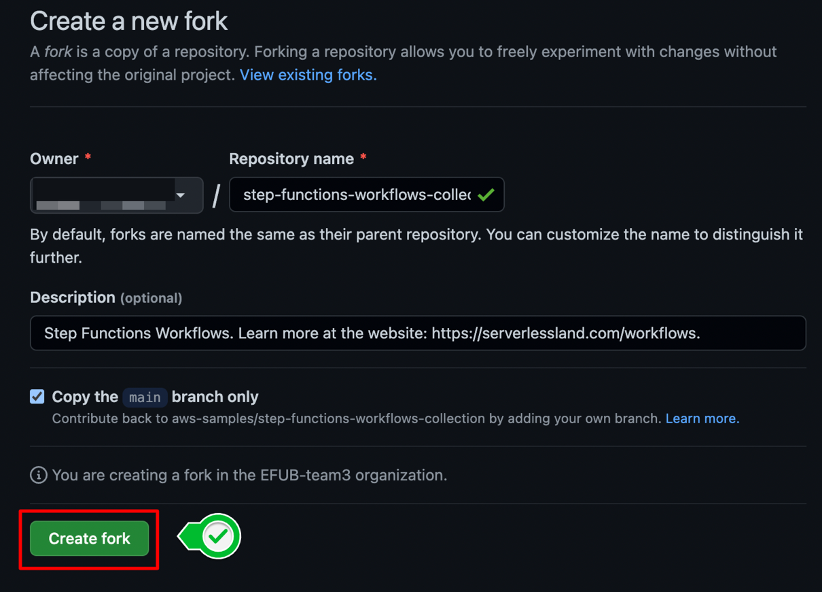Focus the Description text field
822x593 pixels.
(418, 333)
